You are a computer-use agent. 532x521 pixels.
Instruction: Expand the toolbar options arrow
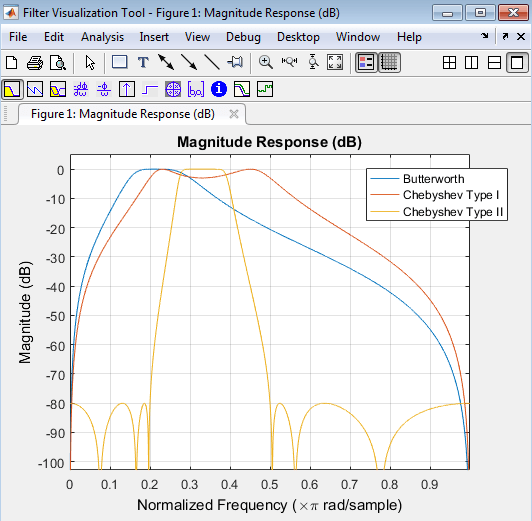coord(485,36)
